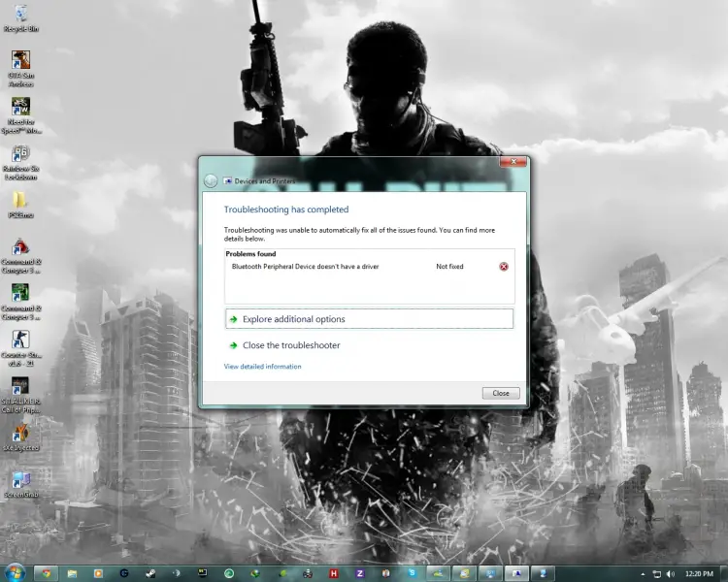The image size is (728, 582).
Task: Click the 'Problems found' heading
Action: click(x=250, y=254)
